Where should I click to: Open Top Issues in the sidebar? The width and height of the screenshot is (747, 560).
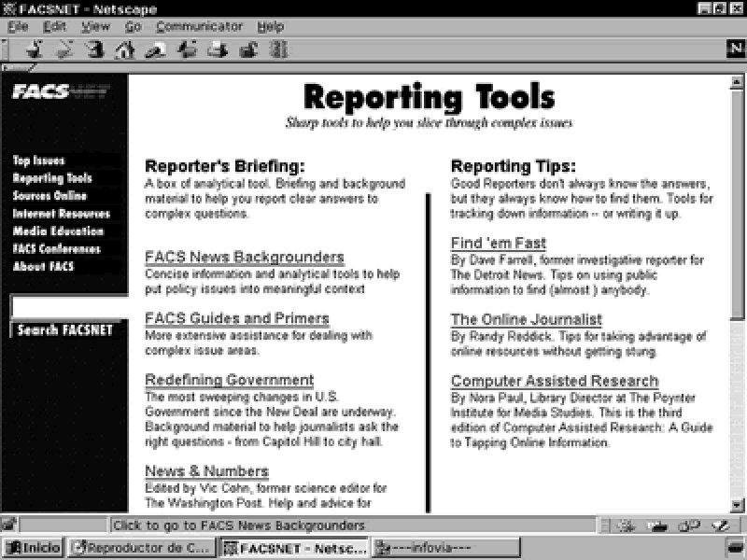38,161
